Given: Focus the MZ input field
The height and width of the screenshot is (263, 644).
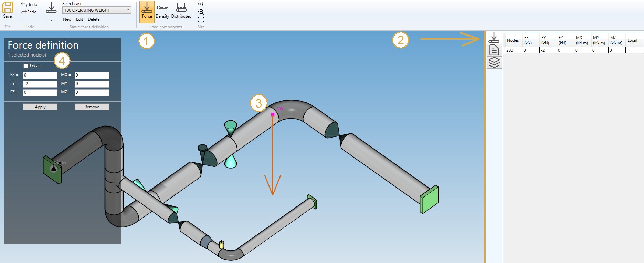Looking at the screenshot, I should 92,92.
